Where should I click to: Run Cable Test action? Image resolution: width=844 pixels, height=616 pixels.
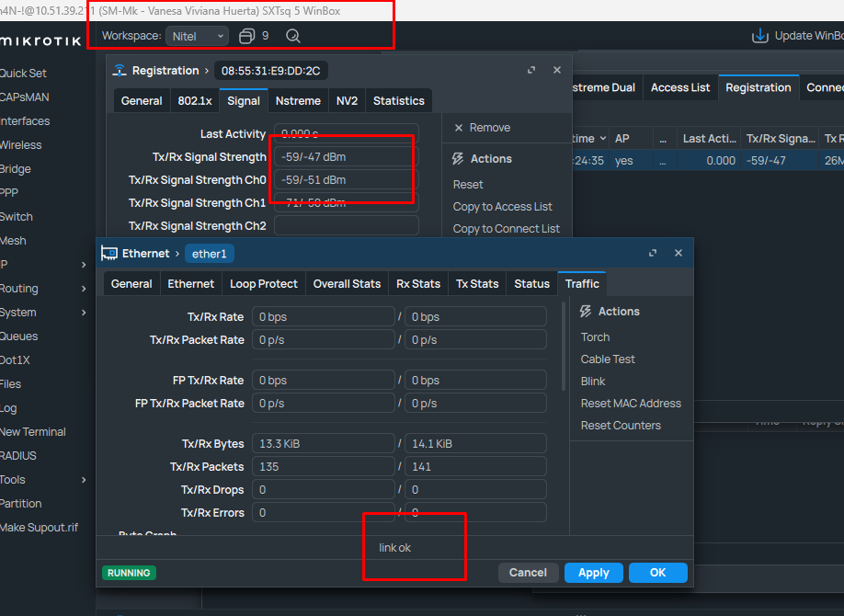[x=608, y=359]
